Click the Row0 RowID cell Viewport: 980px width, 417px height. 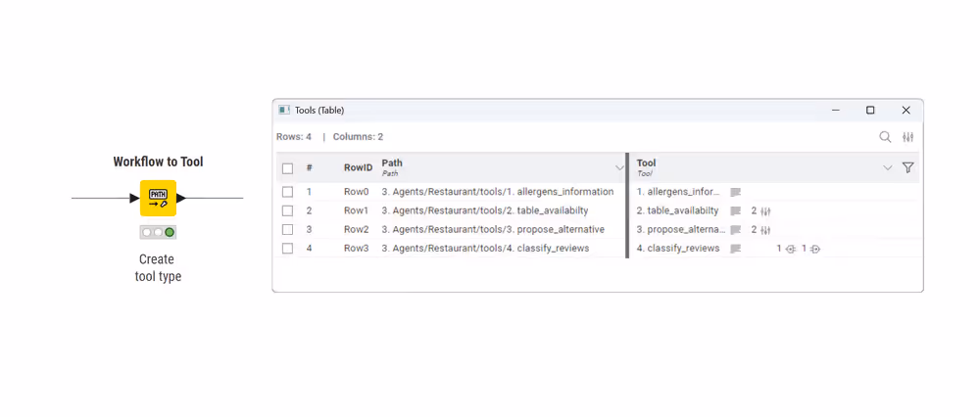coord(357,192)
